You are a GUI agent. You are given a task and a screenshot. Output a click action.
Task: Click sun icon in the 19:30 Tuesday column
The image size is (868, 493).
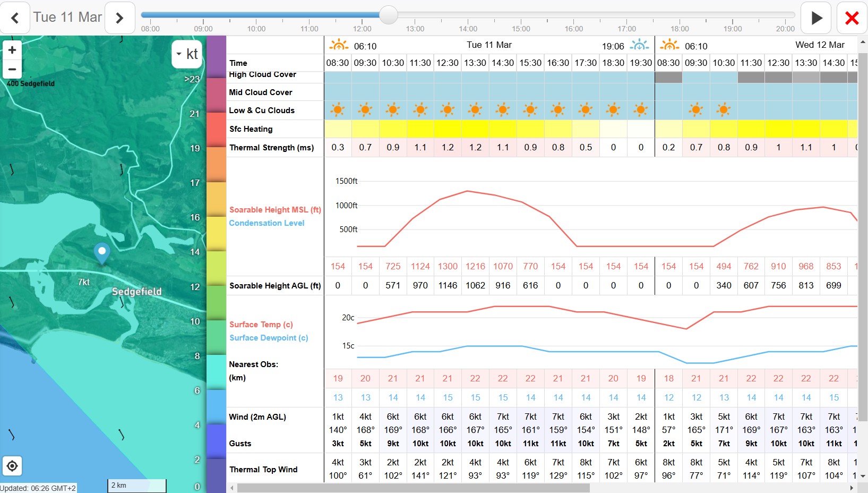[641, 110]
